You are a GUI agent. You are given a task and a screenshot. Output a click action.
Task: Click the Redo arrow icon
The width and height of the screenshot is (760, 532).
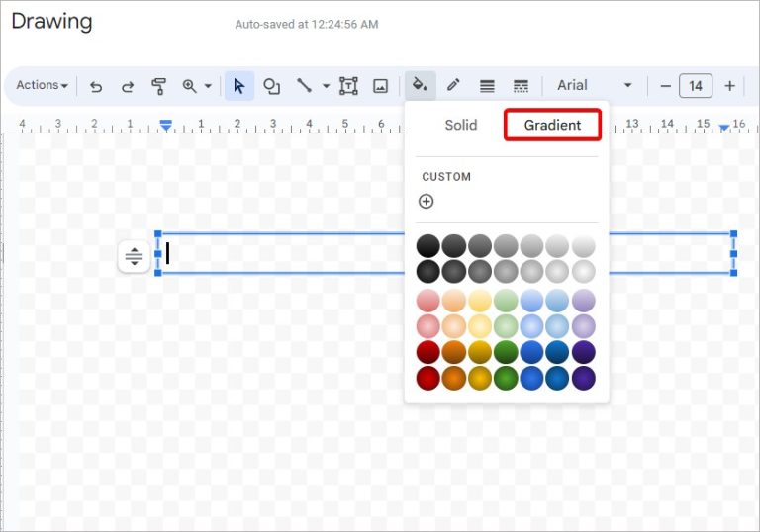(128, 86)
